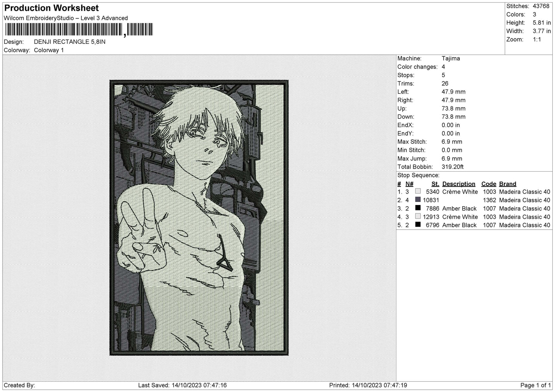Click the Description column header
This screenshot has width=555, height=392.
pos(459,184)
